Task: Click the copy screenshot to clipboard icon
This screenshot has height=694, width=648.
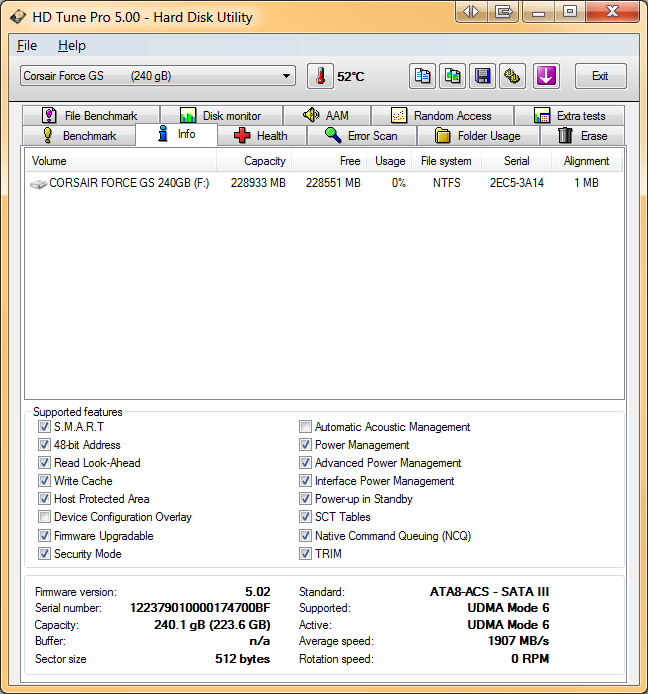Action: pos(453,76)
